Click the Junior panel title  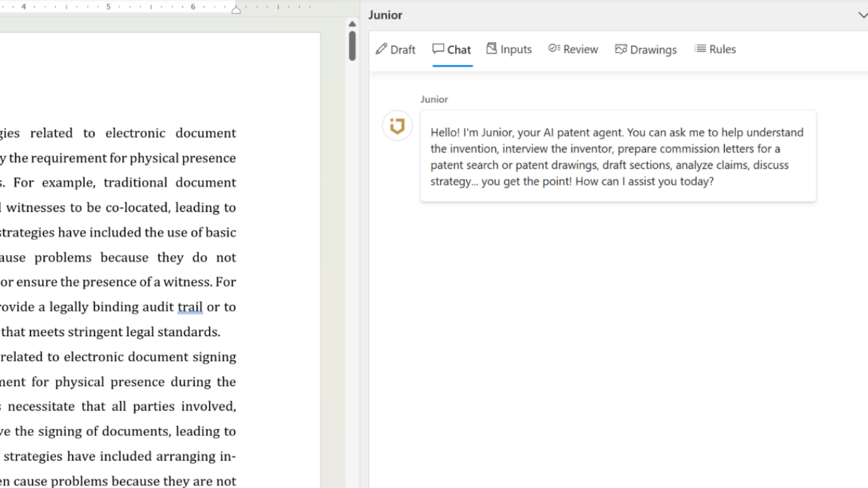point(385,15)
